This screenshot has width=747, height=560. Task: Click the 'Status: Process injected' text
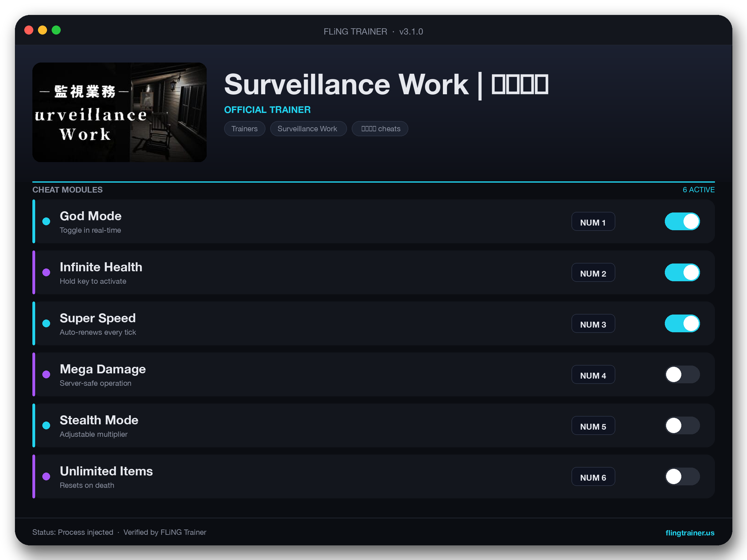coord(73,532)
